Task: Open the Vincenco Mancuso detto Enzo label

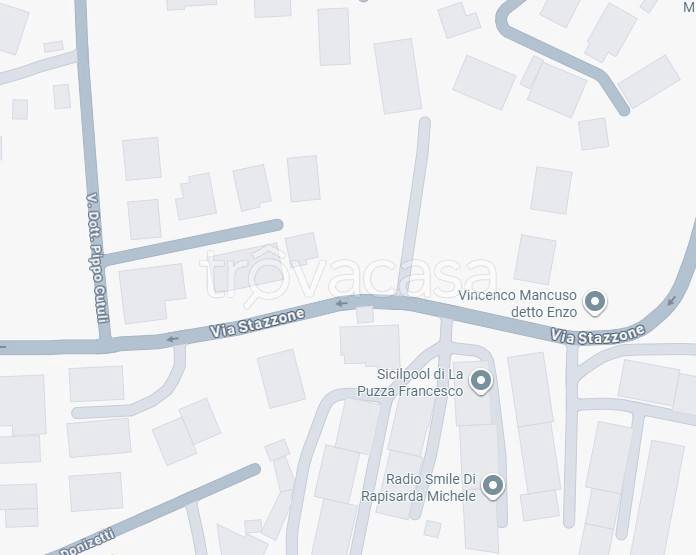Action: pos(518,303)
